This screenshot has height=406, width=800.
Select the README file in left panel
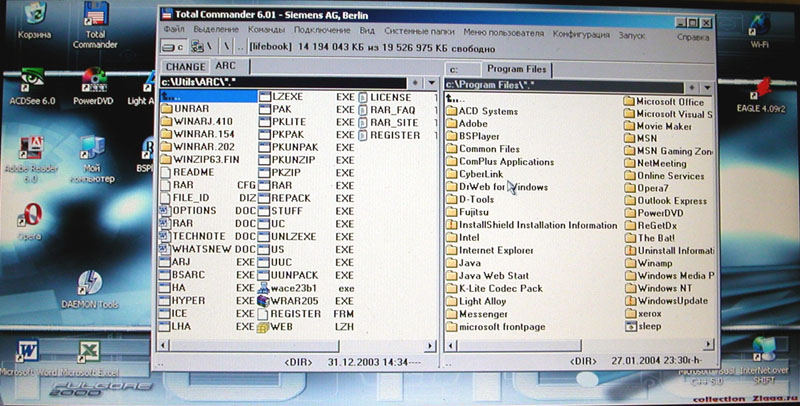pos(187,172)
